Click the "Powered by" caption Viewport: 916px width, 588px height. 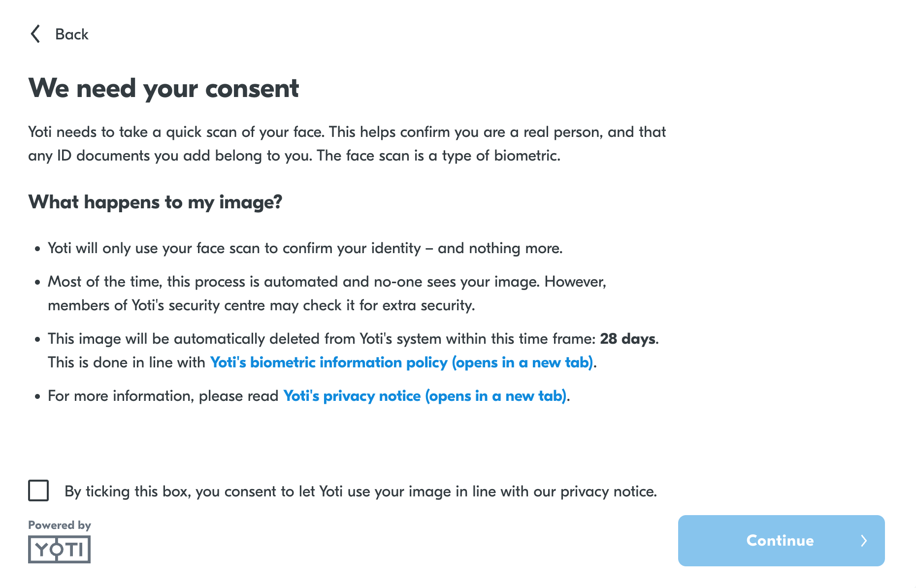click(x=60, y=525)
